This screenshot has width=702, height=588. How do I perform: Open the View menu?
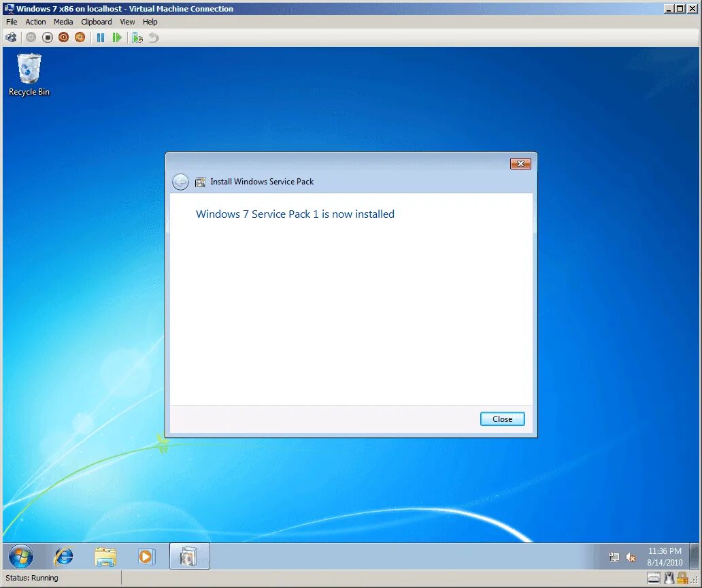[x=127, y=22]
